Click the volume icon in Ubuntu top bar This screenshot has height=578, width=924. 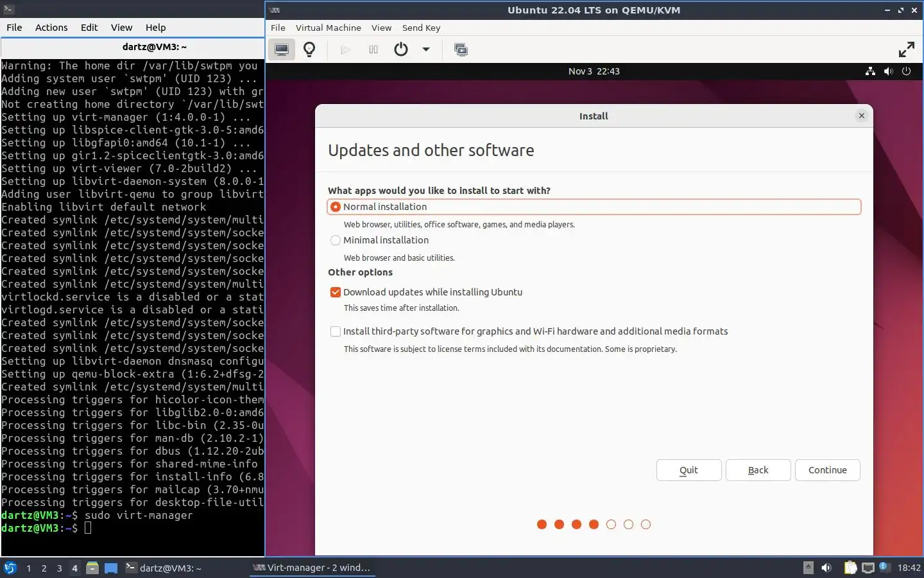point(888,71)
